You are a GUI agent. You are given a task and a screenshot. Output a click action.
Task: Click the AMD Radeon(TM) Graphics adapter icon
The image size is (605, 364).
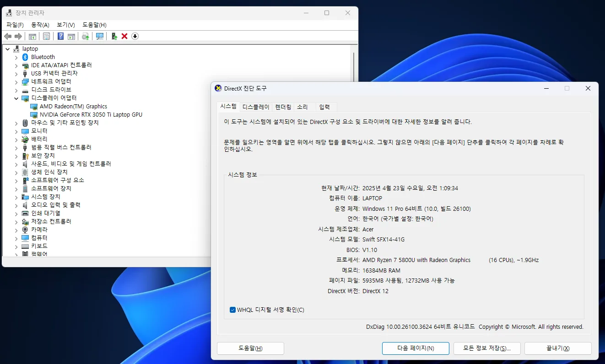click(x=34, y=107)
